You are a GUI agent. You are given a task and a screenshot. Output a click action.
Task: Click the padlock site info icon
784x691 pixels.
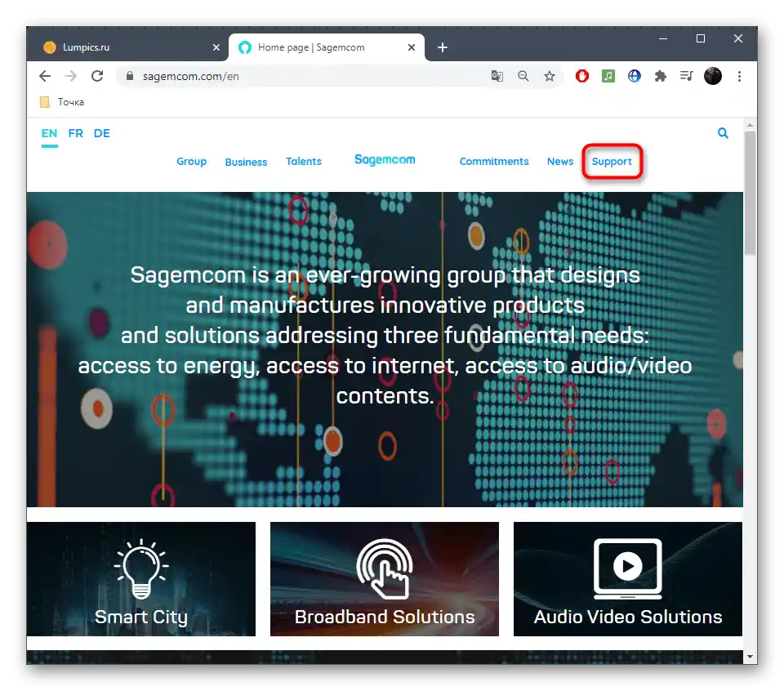[130, 76]
